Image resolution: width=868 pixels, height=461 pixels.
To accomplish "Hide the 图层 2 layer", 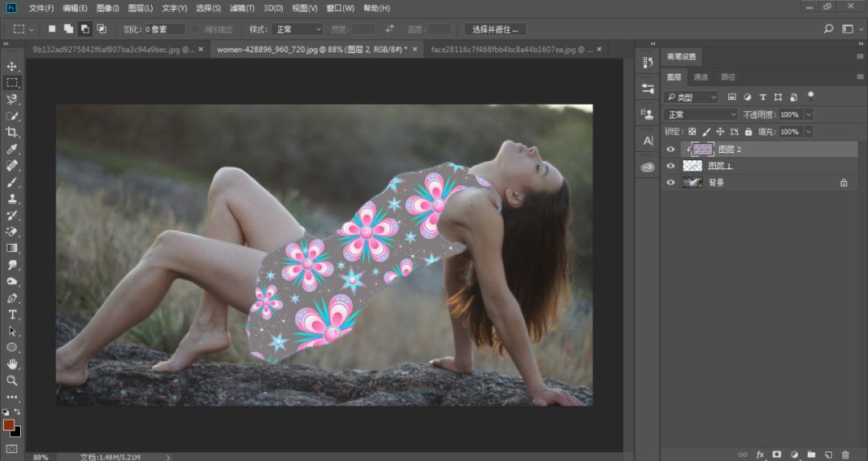I will (670, 149).
